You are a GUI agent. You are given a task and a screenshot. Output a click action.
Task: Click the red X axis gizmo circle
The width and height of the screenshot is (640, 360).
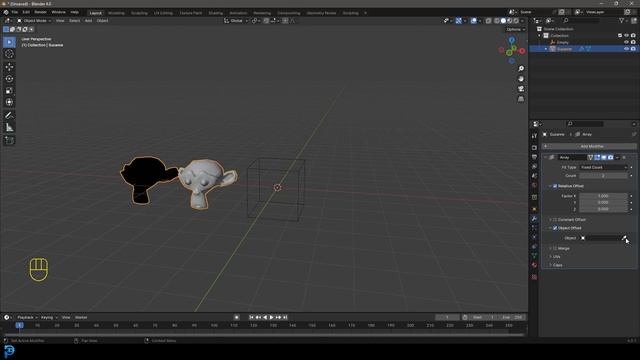click(522, 51)
